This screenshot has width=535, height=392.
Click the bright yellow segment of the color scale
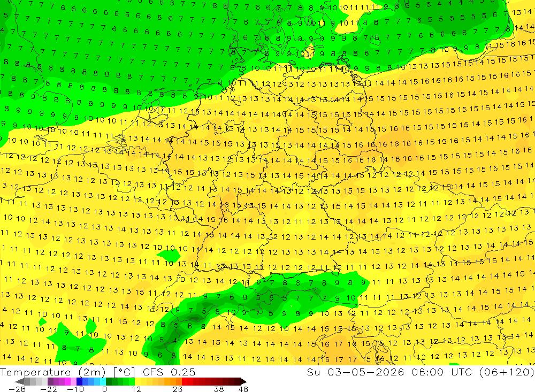point(138,381)
